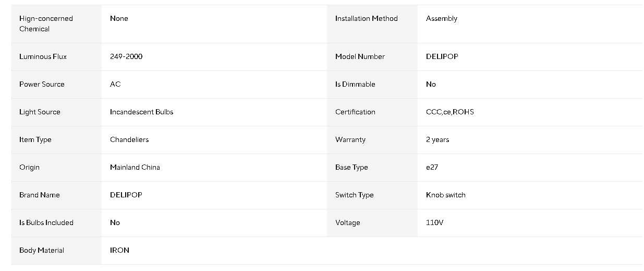Click the Chandeliers item type value

pos(129,139)
